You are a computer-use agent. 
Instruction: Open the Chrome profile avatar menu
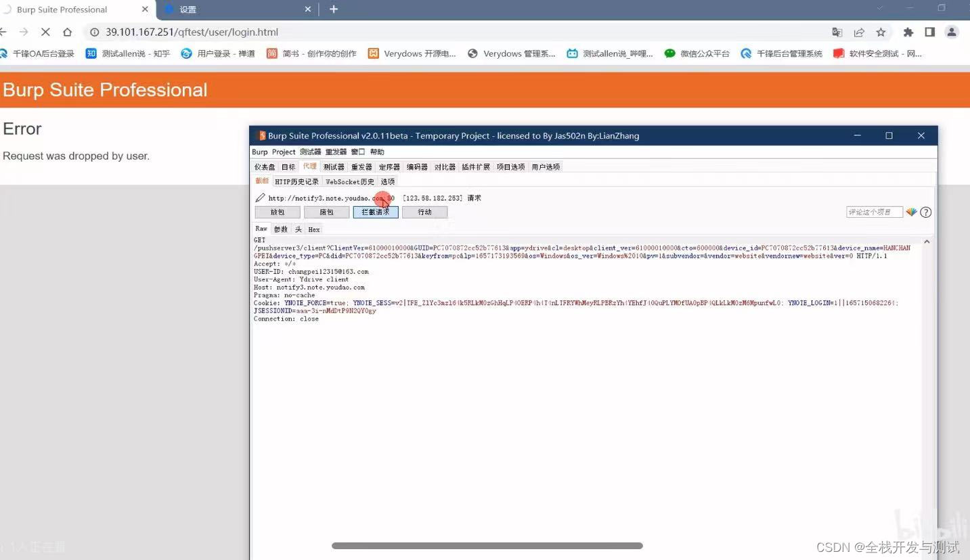952,32
